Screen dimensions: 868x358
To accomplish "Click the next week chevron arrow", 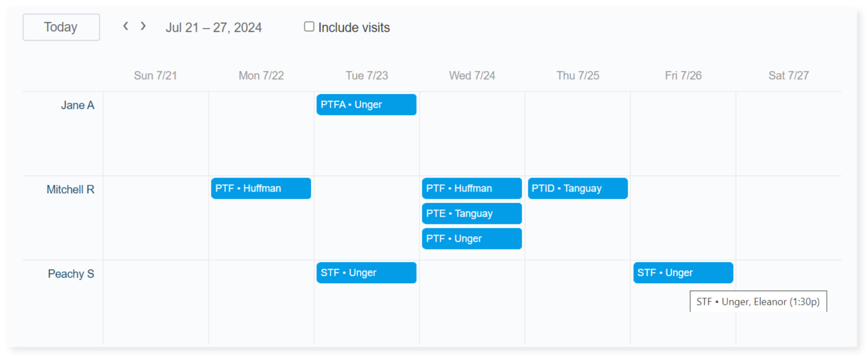I will pyautogui.click(x=143, y=26).
